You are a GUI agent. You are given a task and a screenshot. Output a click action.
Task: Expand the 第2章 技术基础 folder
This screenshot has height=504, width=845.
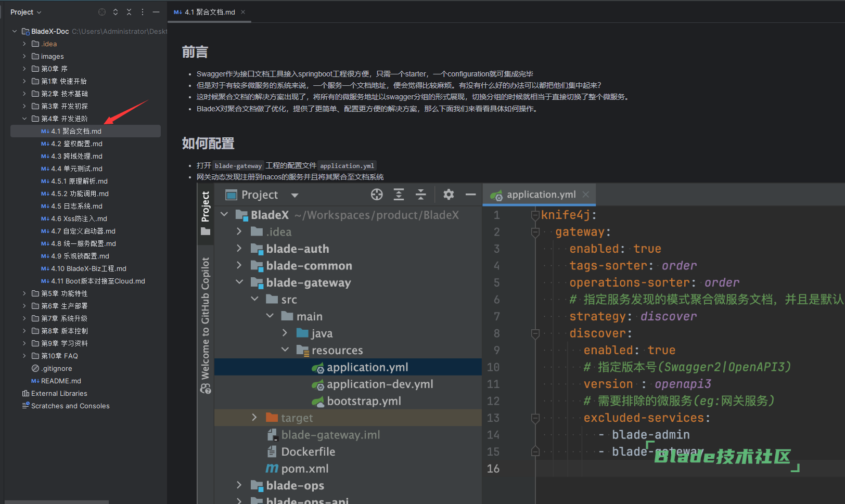click(x=24, y=94)
